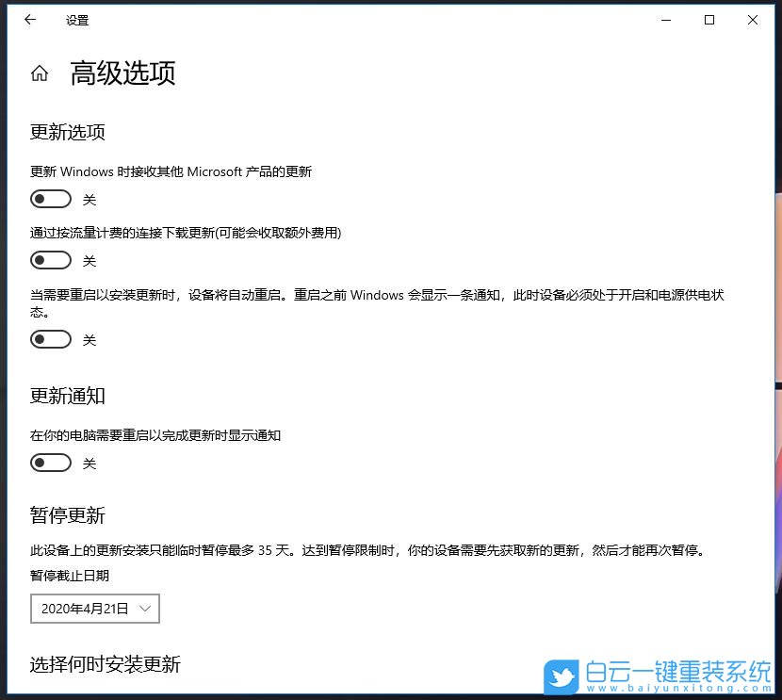
Task: Click the 选择何时安装更新 section heading
Action: pos(105,664)
